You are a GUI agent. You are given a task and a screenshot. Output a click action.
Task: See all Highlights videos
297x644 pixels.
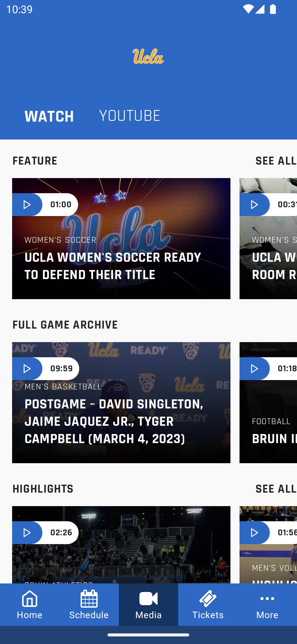click(276, 489)
